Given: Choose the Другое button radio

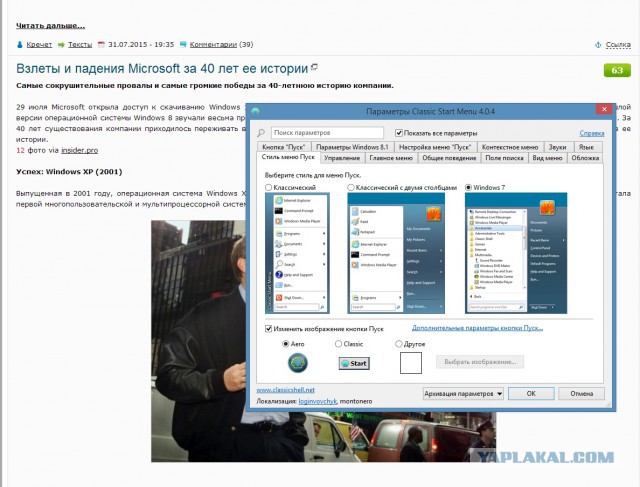Looking at the screenshot, I should [399, 344].
